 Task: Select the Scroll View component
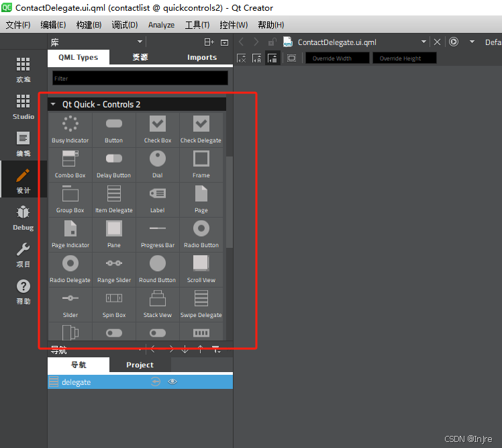pyautogui.click(x=201, y=269)
